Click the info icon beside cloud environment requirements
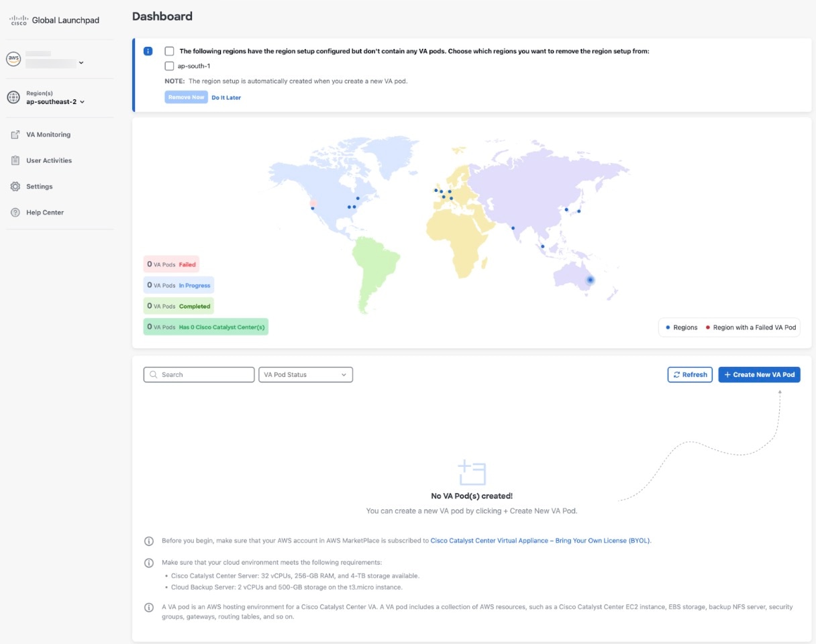Image resolution: width=816 pixels, height=644 pixels. [x=149, y=562]
